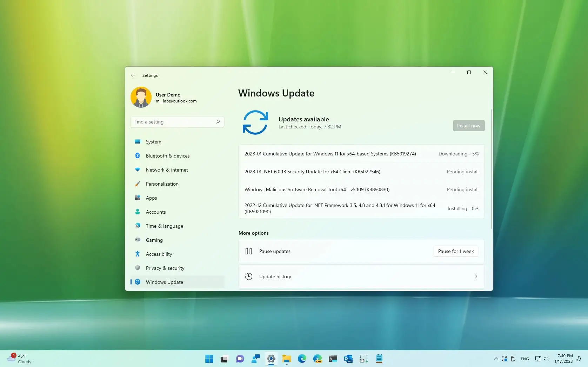Click the "Last checked: Today, 7:32 PM" text
588x367 pixels.
(x=310, y=127)
